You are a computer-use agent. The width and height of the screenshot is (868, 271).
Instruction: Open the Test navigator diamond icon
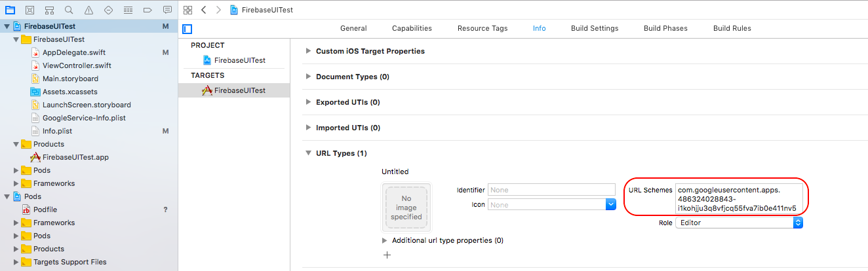[108, 10]
